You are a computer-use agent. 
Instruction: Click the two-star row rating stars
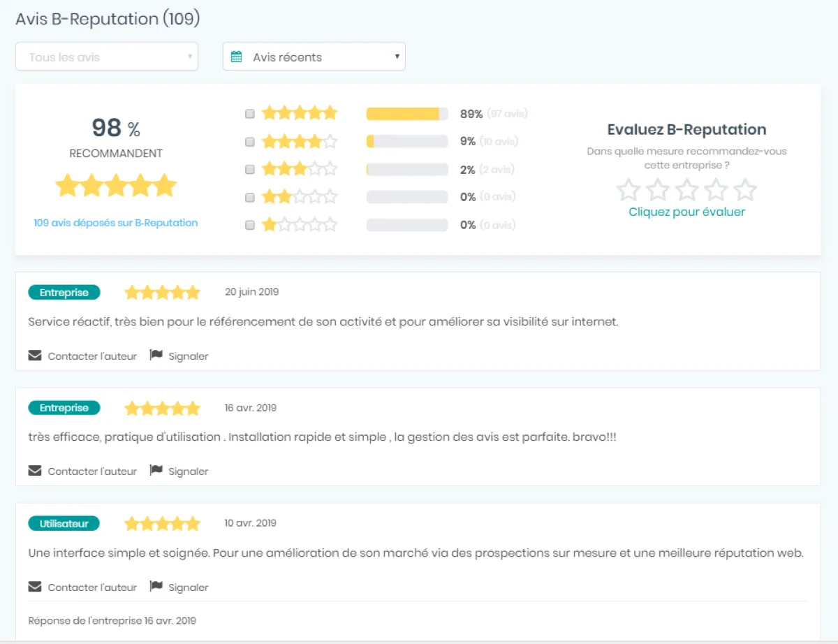pyautogui.click(x=300, y=197)
